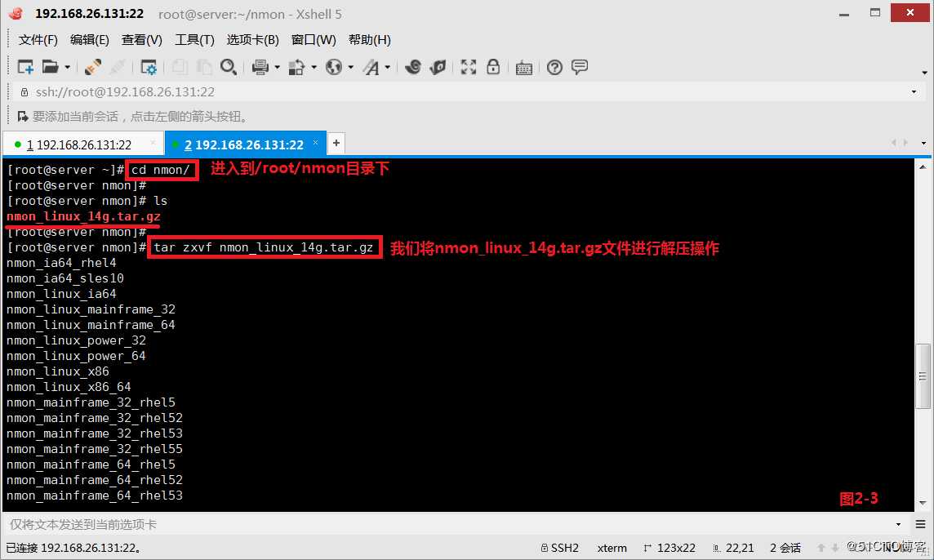
Task: Click the Print toolbar icon
Action: click(x=260, y=67)
